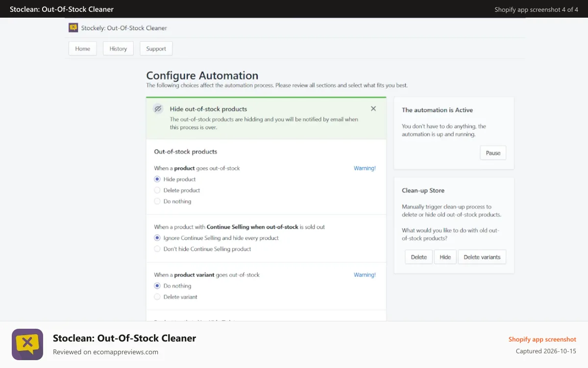Click the hidden-eye icon in the green banner
The image size is (588, 368).
(158, 109)
